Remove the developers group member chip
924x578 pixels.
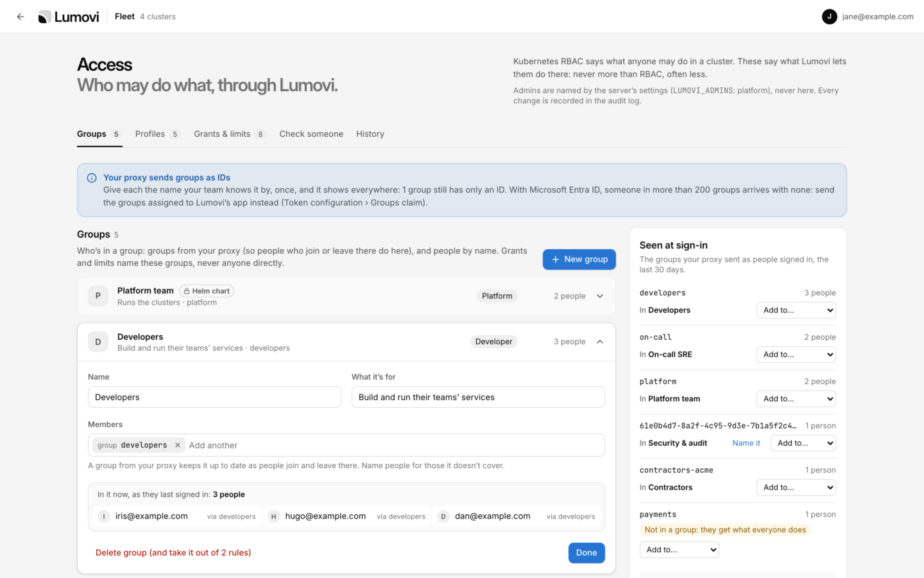click(178, 445)
